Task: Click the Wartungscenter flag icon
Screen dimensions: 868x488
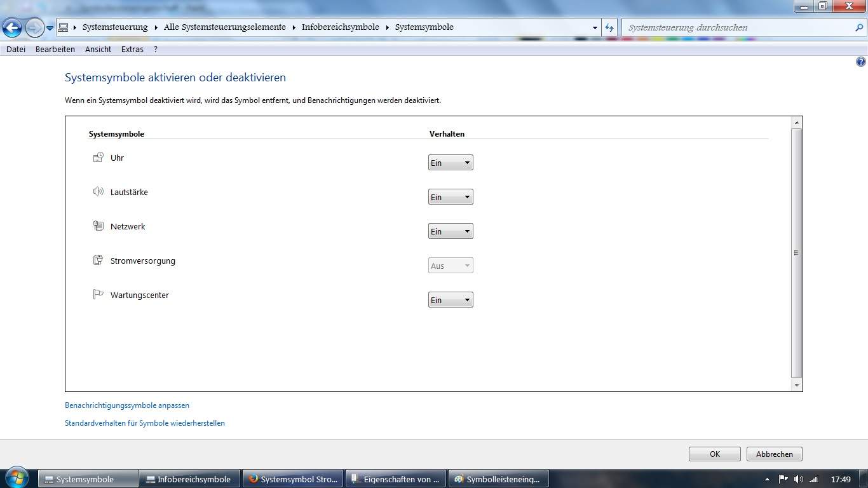Action: pos(98,294)
